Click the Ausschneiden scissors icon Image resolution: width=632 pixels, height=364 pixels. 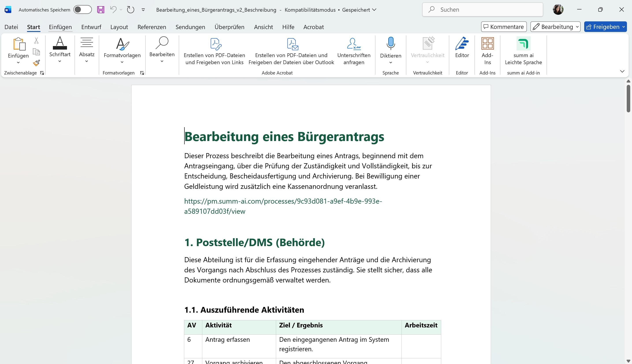pyautogui.click(x=36, y=40)
